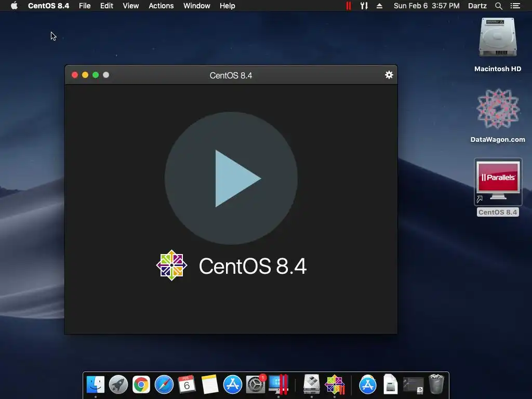
Task: Open the Trash in the Dock
Action: coord(436,384)
